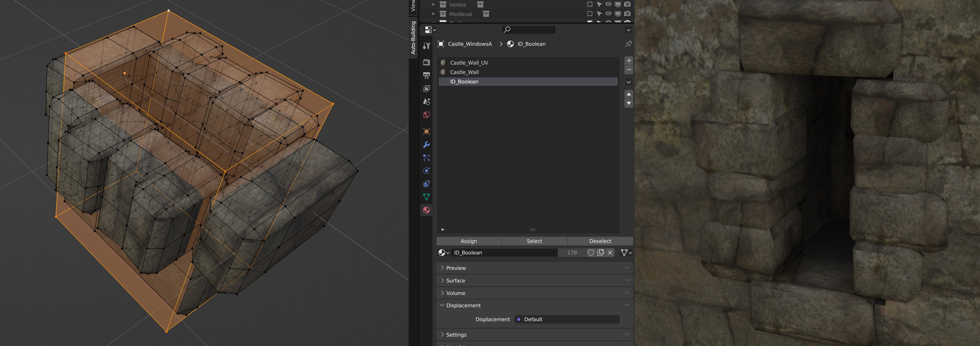The image size is (980, 346).
Task: Duplicate the ID_Boolean material
Action: (x=601, y=252)
